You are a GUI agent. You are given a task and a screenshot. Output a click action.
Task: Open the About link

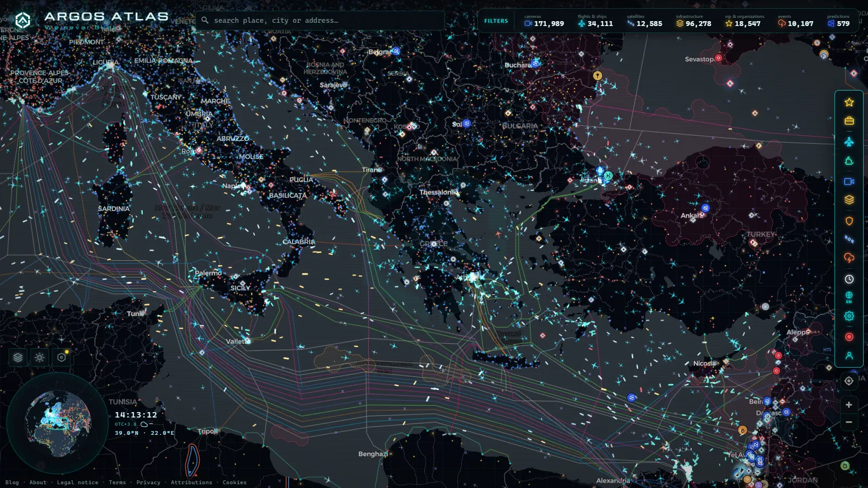click(x=38, y=483)
